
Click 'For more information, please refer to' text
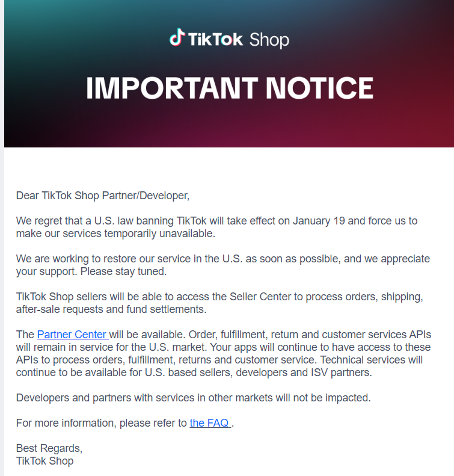[x=102, y=423]
